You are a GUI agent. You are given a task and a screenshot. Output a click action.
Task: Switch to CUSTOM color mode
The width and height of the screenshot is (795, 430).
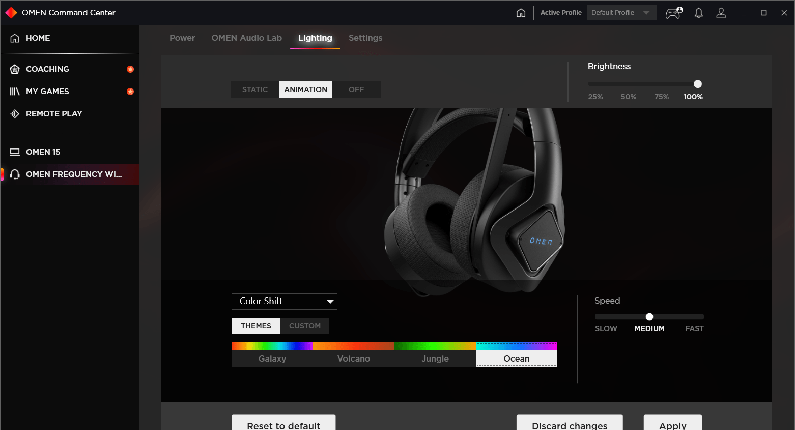305,326
